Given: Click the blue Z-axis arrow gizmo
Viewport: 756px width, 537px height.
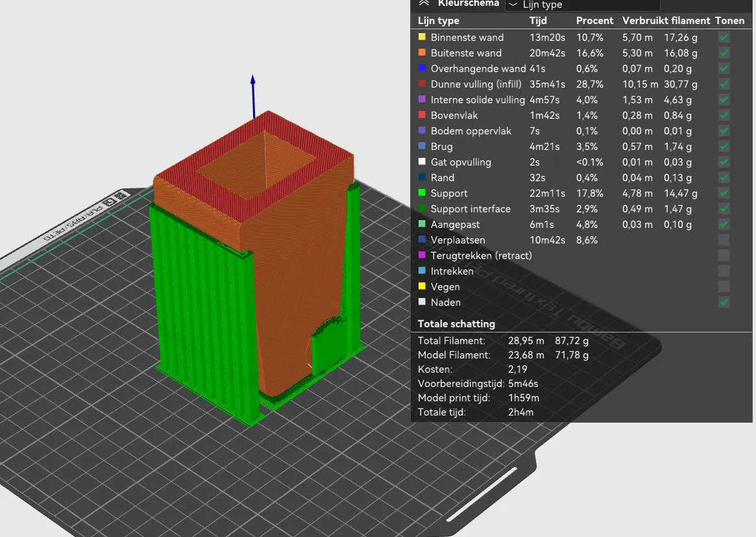Looking at the screenshot, I should point(252,95).
